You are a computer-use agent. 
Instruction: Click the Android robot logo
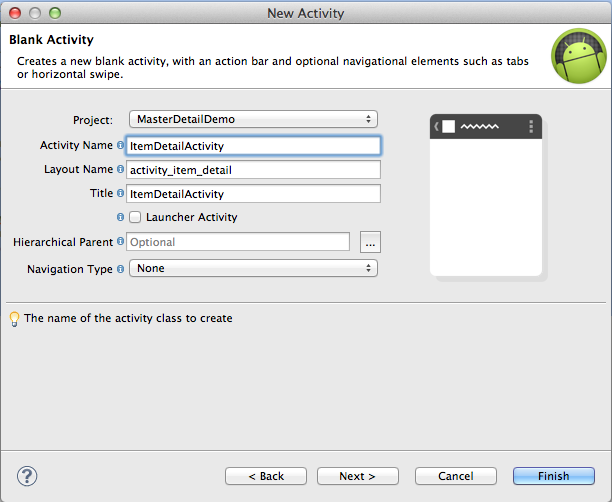(579, 56)
